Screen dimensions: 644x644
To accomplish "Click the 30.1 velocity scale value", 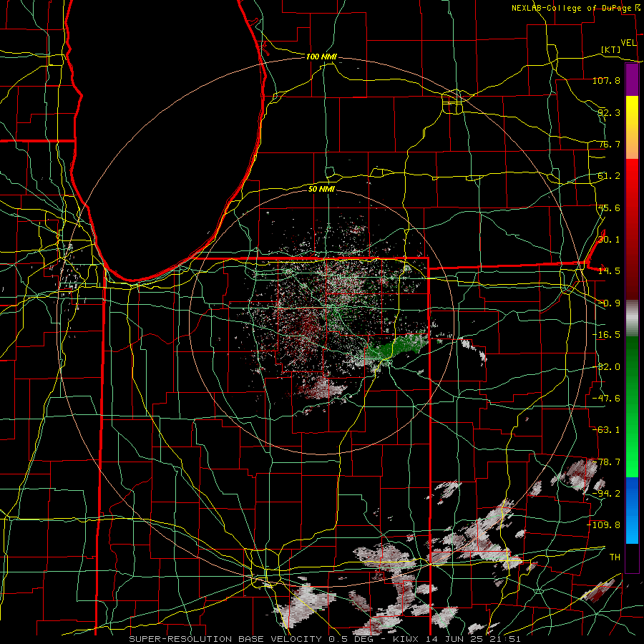I will pyautogui.click(x=609, y=240).
